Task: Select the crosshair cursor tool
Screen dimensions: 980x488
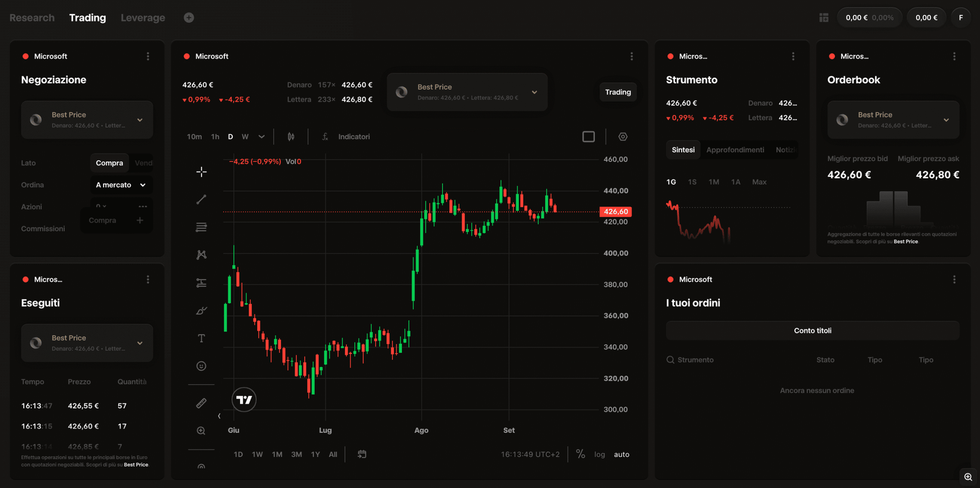Action: [x=201, y=172]
